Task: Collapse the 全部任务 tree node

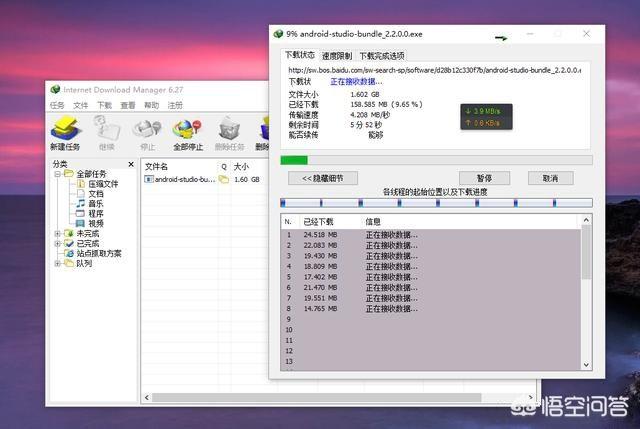Action: click(57, 174)
